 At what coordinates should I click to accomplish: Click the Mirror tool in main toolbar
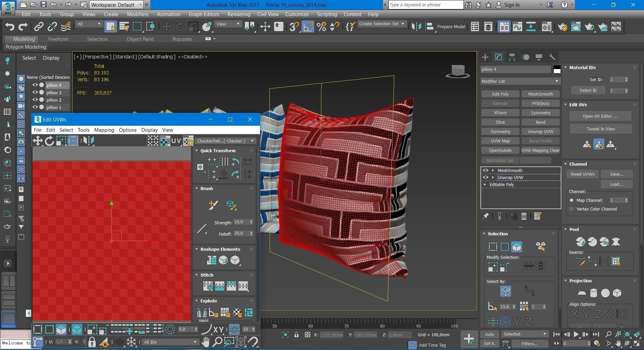click(416, 26)
